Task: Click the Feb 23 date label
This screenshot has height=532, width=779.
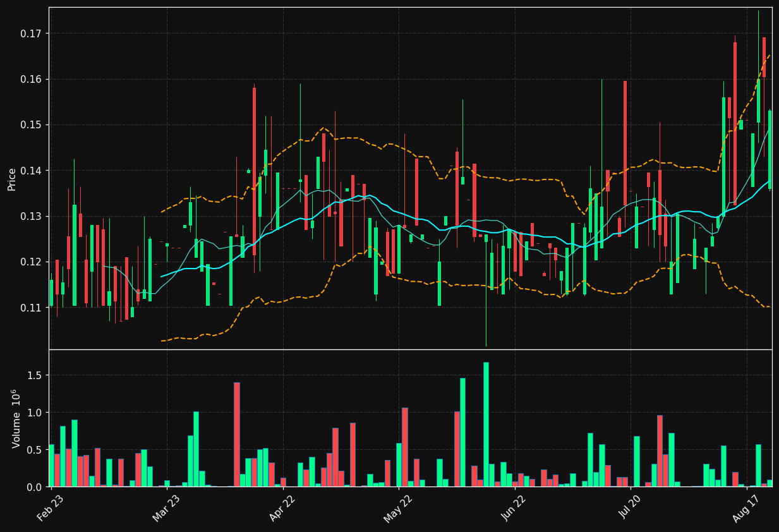Action: 51,508
